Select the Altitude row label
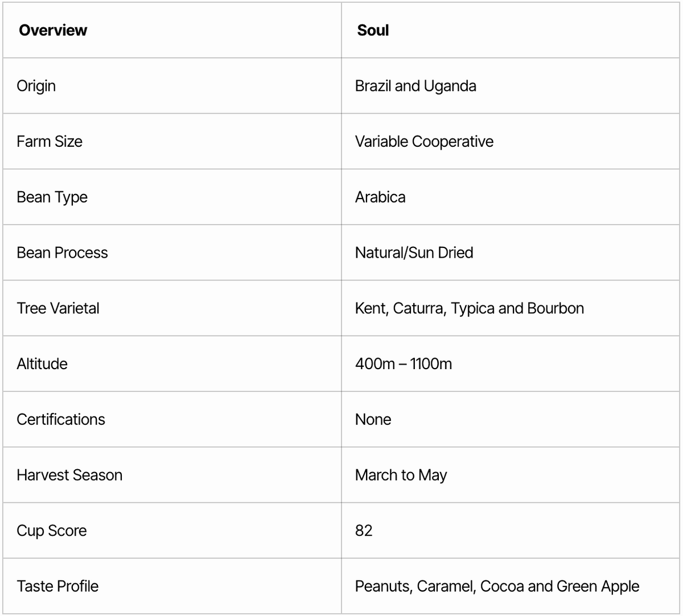 pos(42,364)
